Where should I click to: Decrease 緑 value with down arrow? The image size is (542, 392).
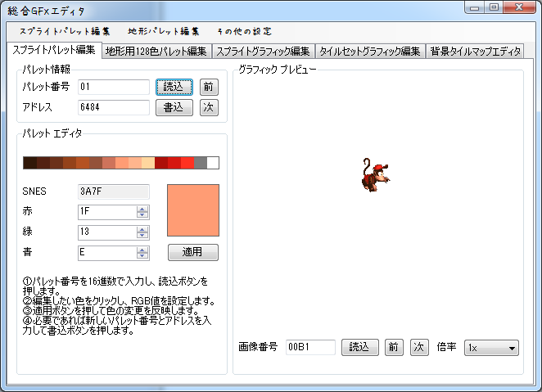point(142,235)
